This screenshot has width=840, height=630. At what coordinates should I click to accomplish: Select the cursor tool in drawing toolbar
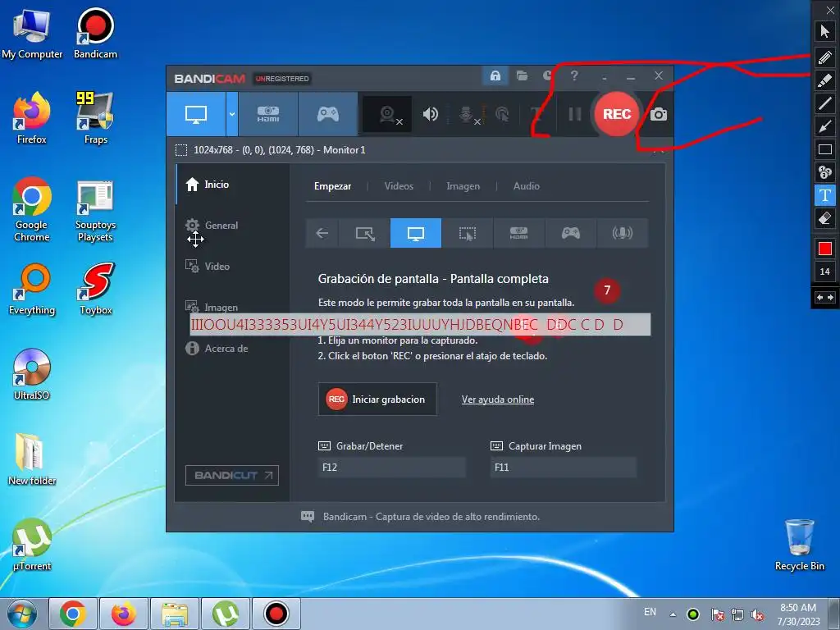point(825,31)
